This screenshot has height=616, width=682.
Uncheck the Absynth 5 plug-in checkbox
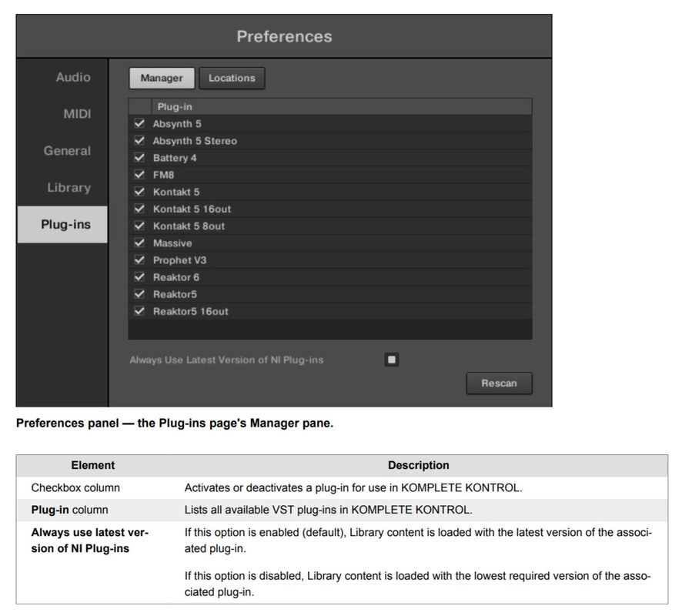[139, 123]
